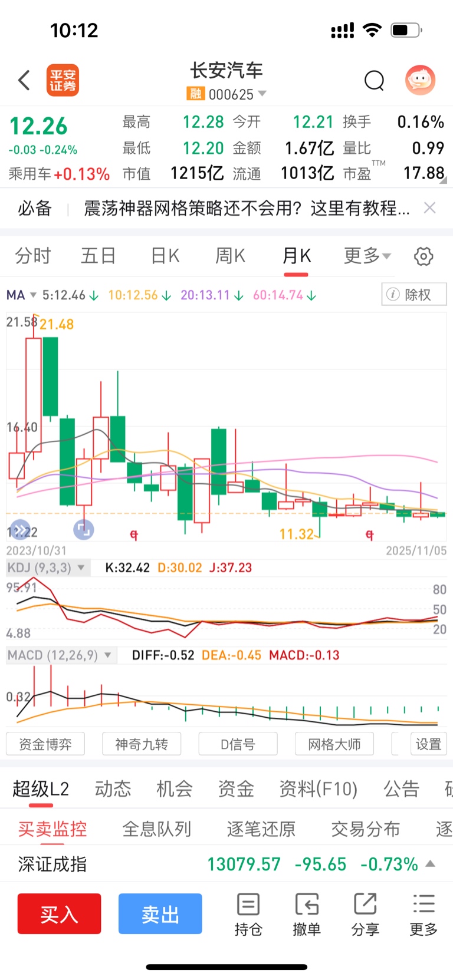Tap the first red 'q' marker under the K-line chart
This screenshot has height=980, width=453.
pos(134,534)
